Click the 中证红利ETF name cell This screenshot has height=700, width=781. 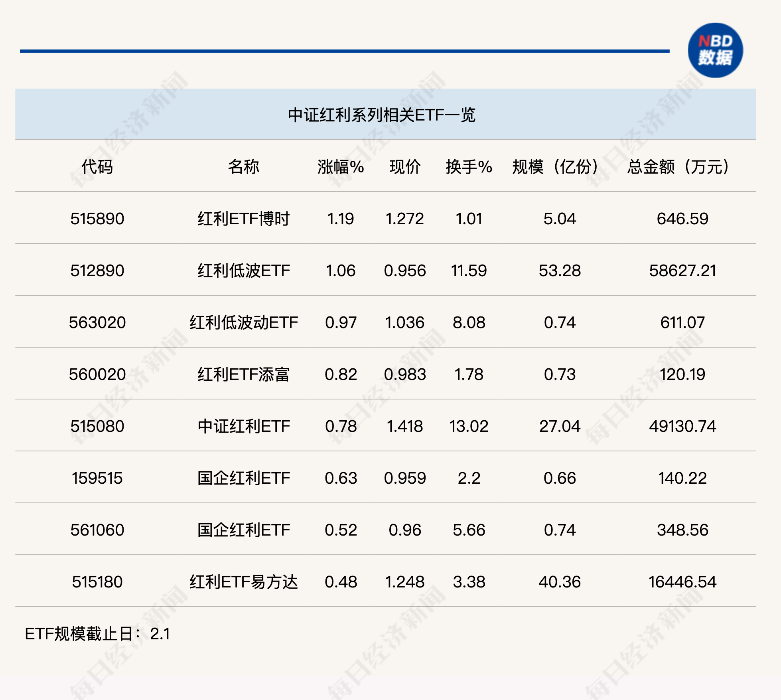243,426
